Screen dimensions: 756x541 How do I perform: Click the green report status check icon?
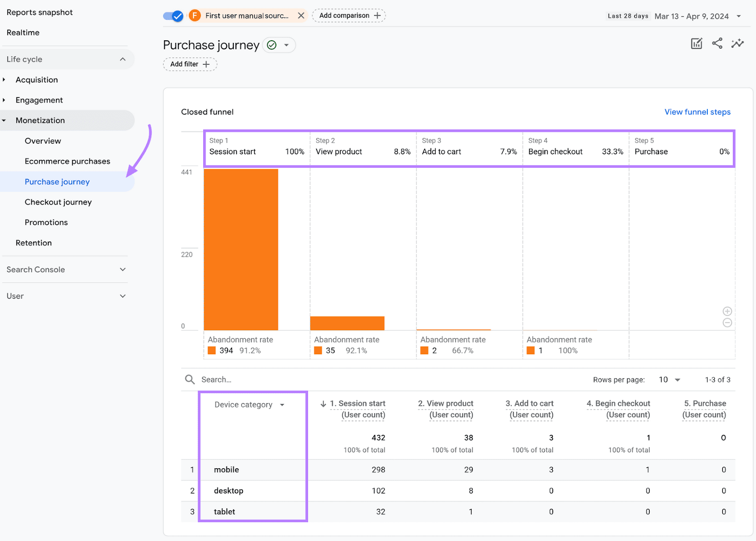[x=272, y=45]
